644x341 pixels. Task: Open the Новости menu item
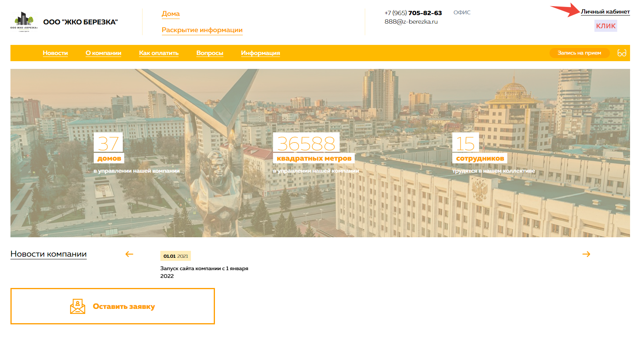tap(55, 53)
